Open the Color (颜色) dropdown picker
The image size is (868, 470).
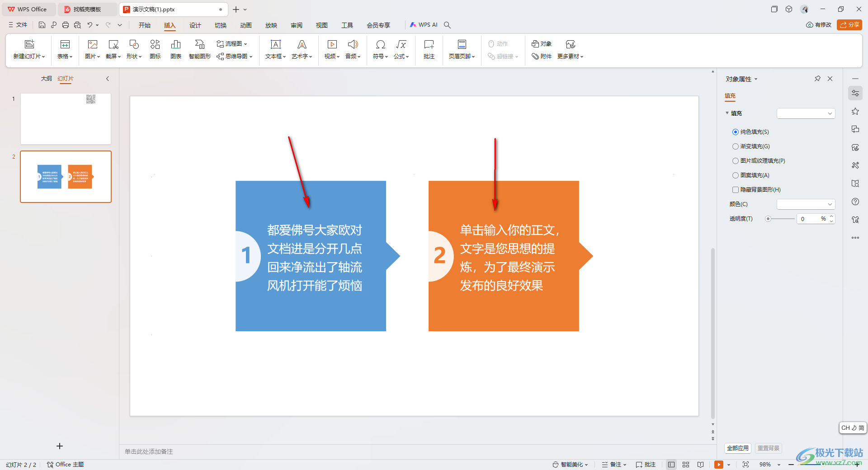(x=806, y=204)
